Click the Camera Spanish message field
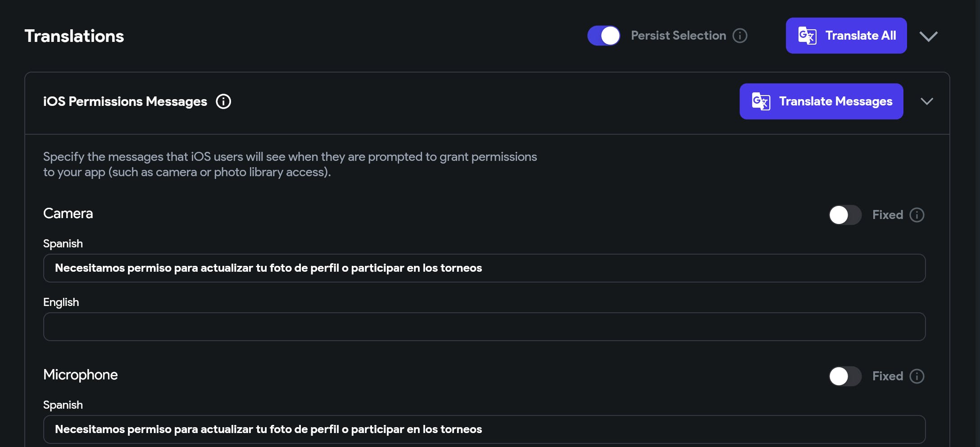The image size is (980, 447). 484,268
